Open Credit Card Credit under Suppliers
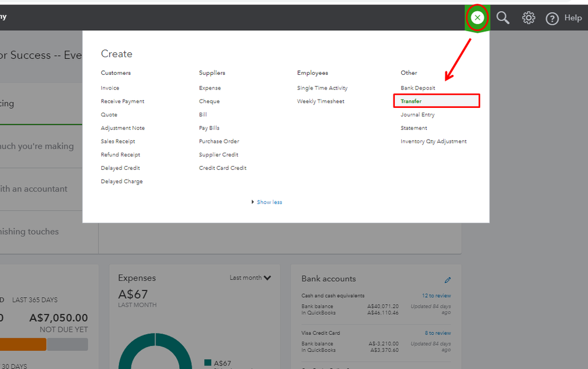This screenshot has height=369, width=588. point(223,168)
